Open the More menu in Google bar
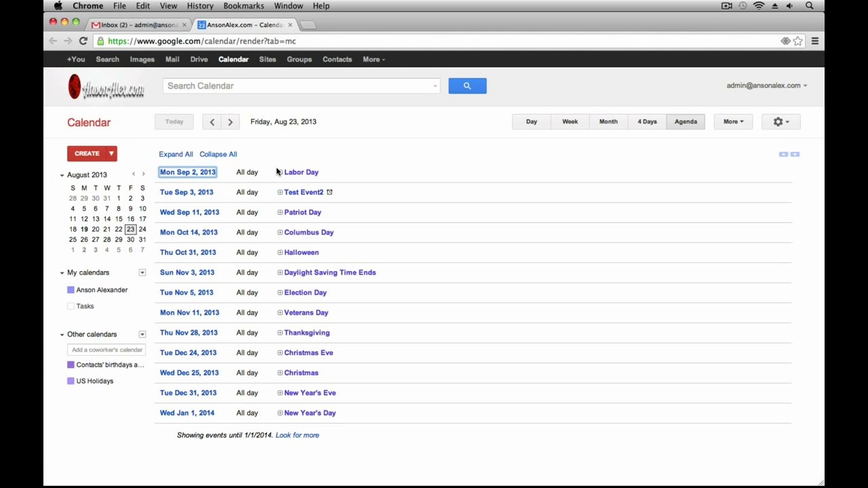The height and width of the screenshot is (488, 868). pyautogui.click(x=374, y=60)
